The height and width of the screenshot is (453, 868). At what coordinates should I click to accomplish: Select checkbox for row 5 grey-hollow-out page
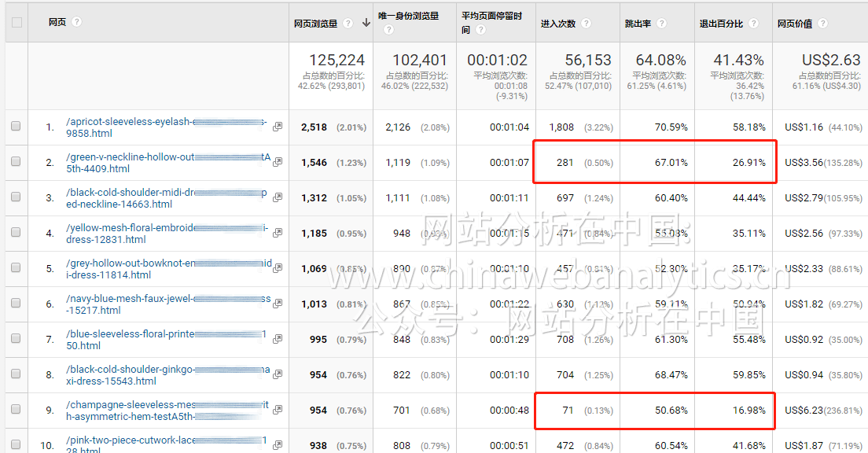[x=16, y=268]
